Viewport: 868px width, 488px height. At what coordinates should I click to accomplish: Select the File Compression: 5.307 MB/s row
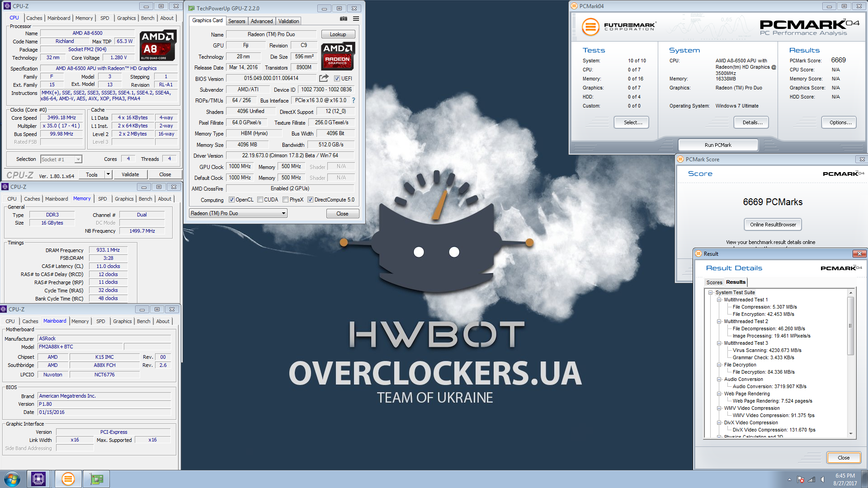point(764,307)
